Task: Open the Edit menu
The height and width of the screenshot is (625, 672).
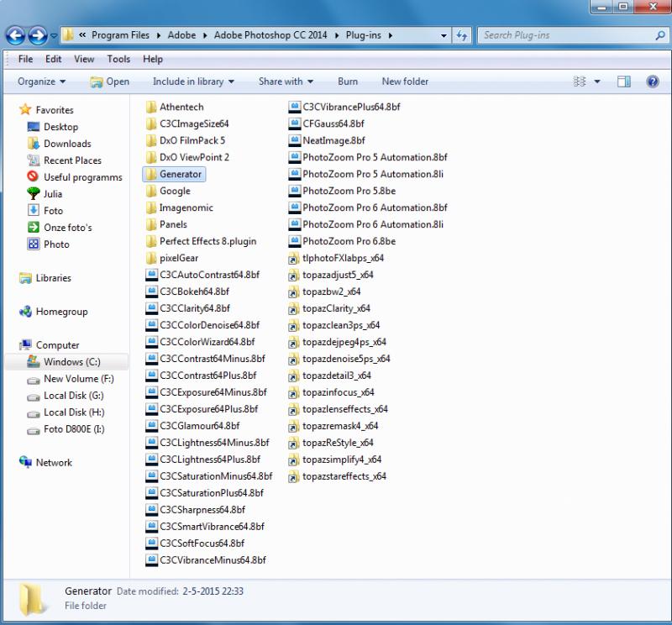Action: (53, 59)
